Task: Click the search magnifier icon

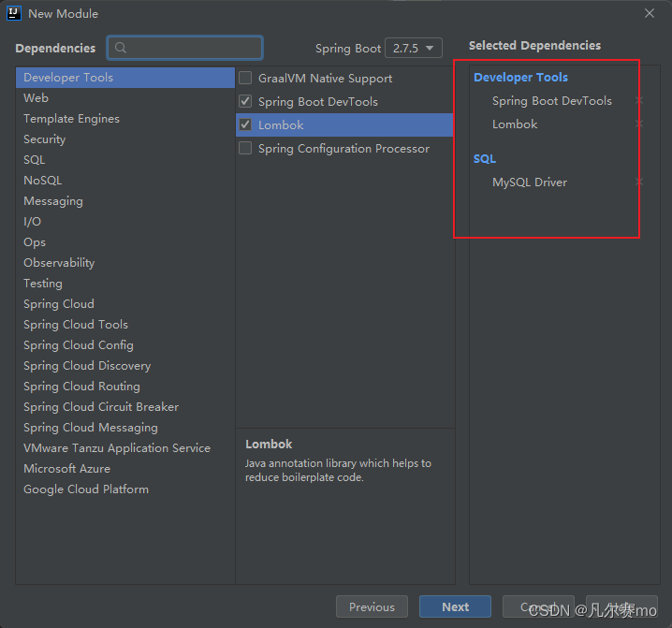Action: click(x=121, y=48)
